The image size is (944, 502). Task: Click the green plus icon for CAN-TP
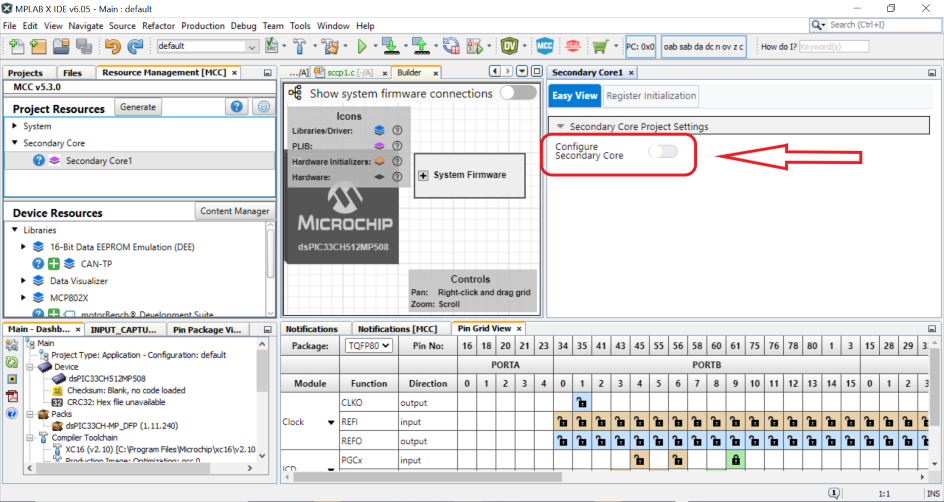54,264
